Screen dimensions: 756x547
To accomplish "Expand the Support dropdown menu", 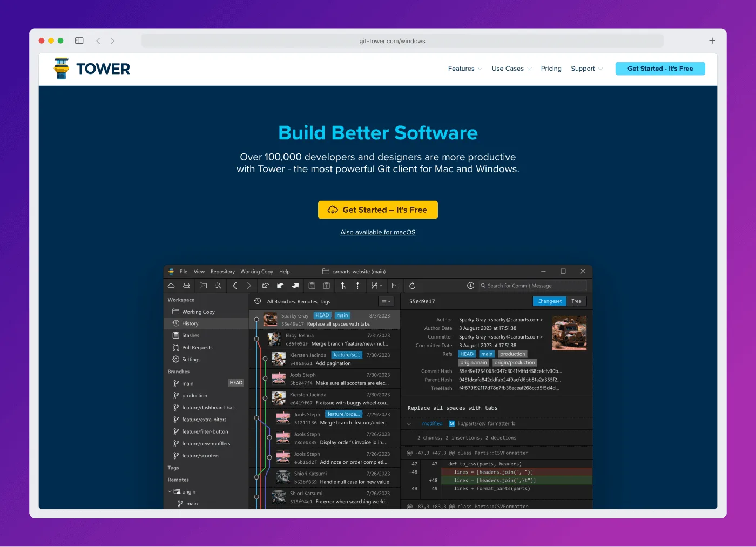I will click(x=586, y=69).
